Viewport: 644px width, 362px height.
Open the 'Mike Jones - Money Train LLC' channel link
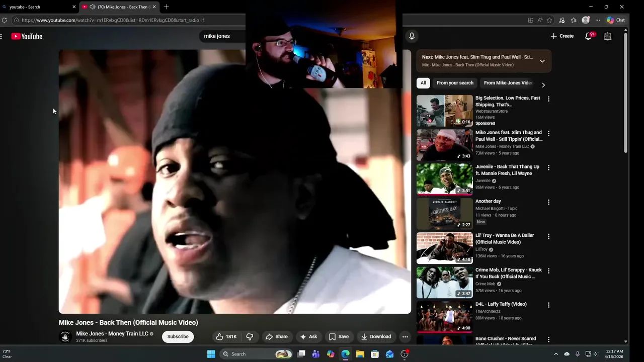coord(112,334)
